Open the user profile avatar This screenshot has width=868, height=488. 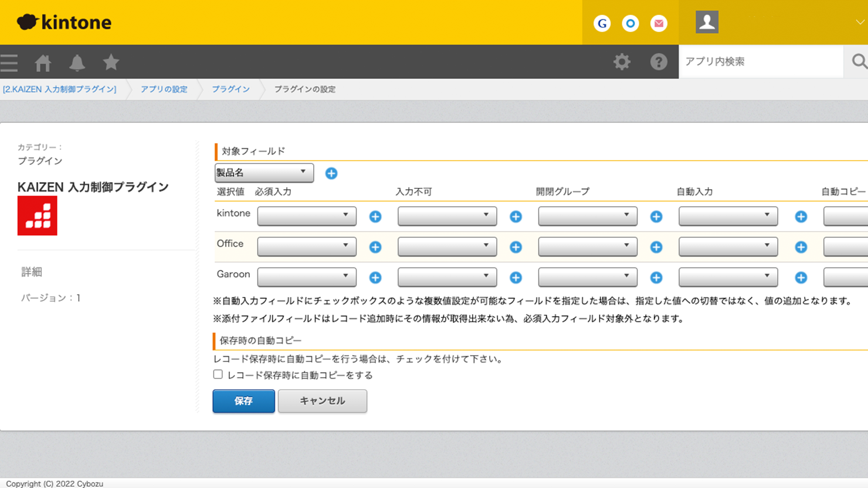pos(707,22)
